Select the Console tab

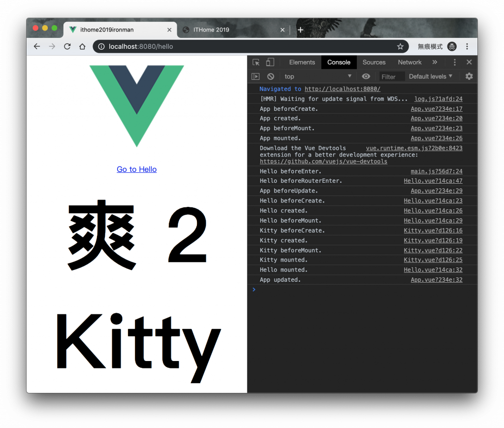339,63
